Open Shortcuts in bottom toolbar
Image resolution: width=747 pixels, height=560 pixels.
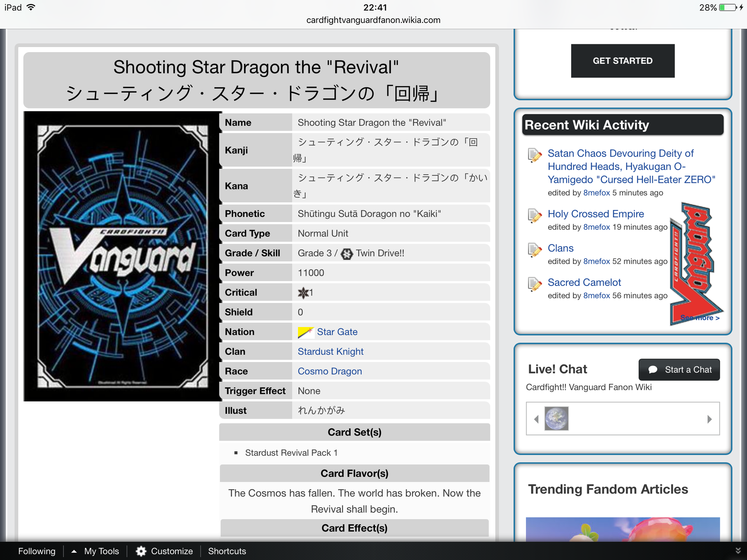click(227, 551)
